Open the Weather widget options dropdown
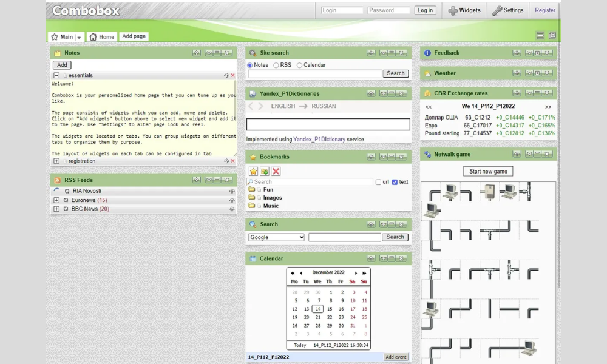Screen dimensions: 607x364 pyautogui.click(x=529, y=73)
